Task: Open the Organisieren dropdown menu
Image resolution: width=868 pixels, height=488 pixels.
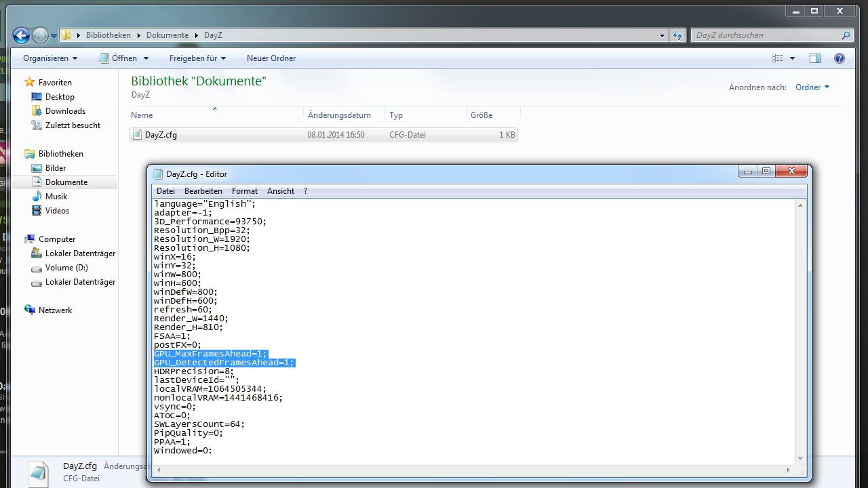Action: click(50, 58)
